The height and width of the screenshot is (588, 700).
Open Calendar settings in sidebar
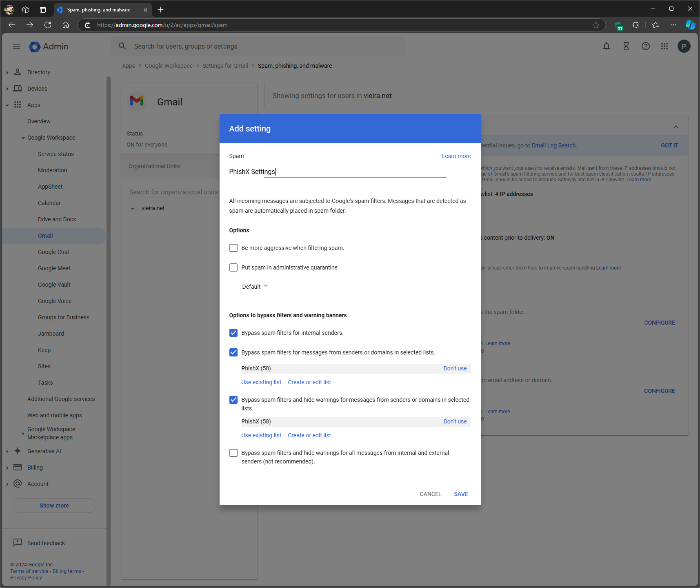click(x=49, y=203)
